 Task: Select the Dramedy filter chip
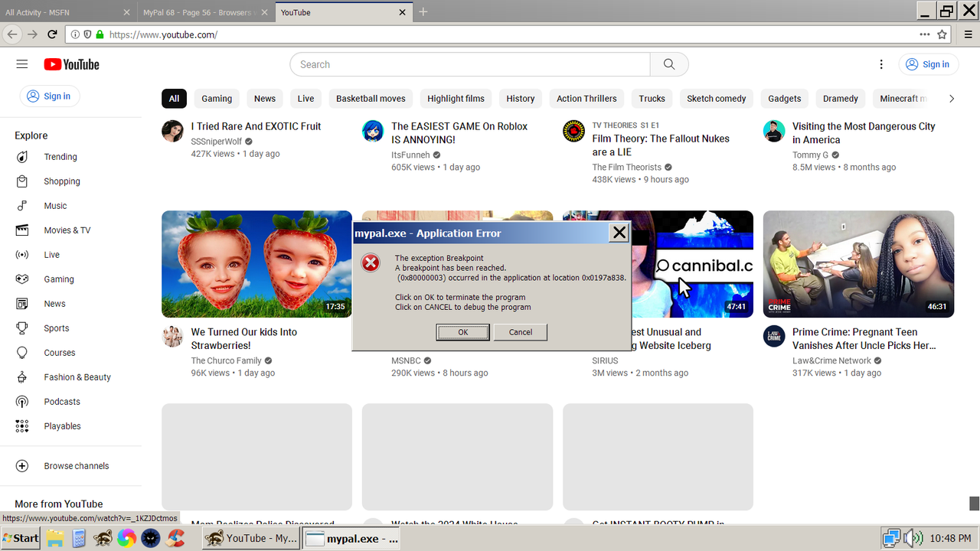(841, 99)
